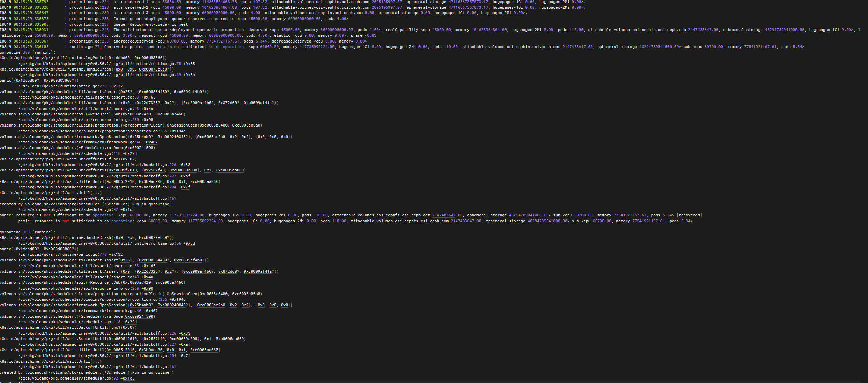
Task: Click the proportion.go:237 source reference
Action: pyautogui.click(x=89, y=25)
